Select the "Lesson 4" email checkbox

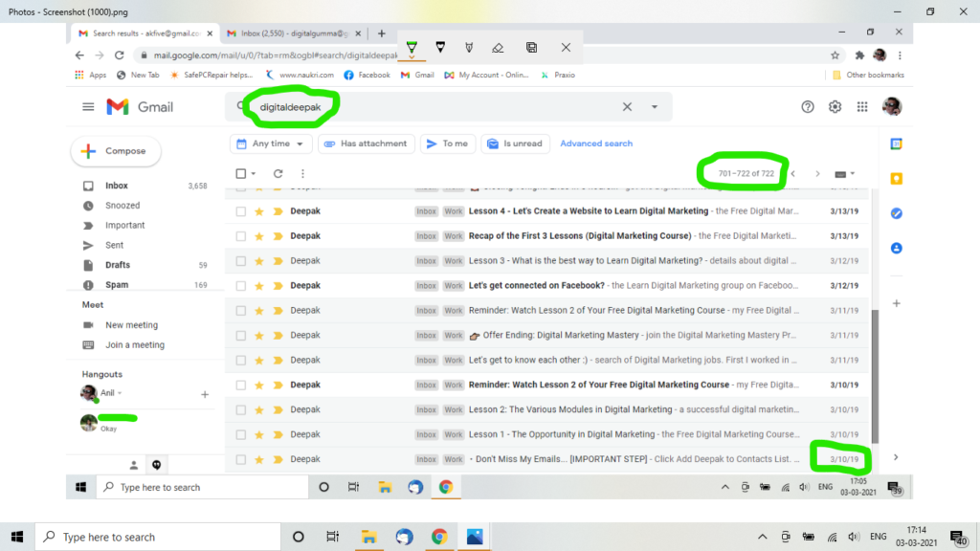240,210
